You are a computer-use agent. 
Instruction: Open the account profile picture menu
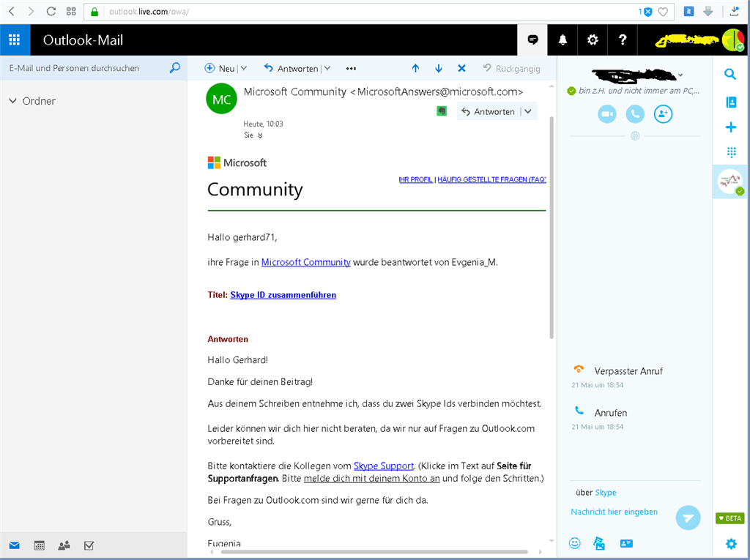pos(732,40)
